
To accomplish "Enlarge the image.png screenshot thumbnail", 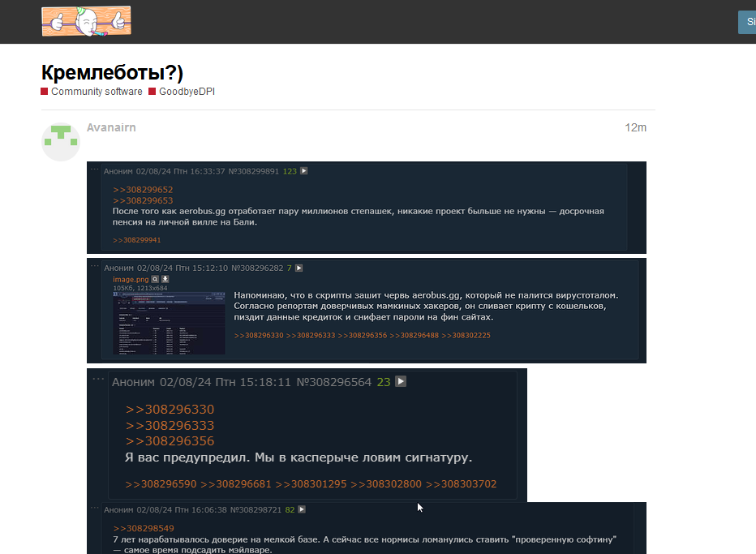I will [x=169, y=323].
